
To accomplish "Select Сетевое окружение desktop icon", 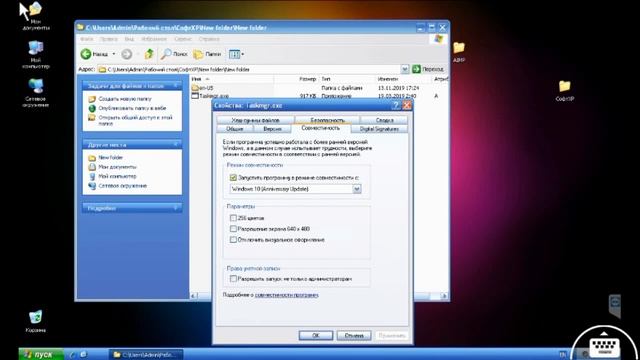I will pyautogui.click(x=36, y=93).
